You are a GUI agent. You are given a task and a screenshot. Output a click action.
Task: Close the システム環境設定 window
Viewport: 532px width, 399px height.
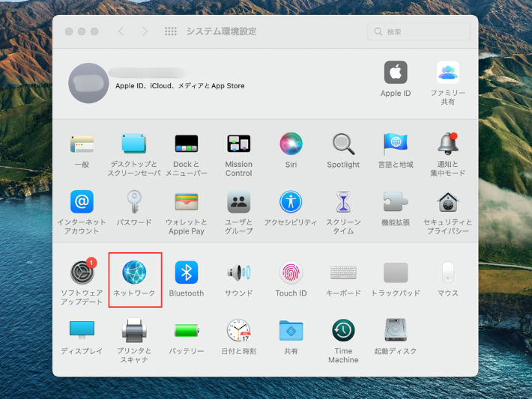(x=69, y=31)
